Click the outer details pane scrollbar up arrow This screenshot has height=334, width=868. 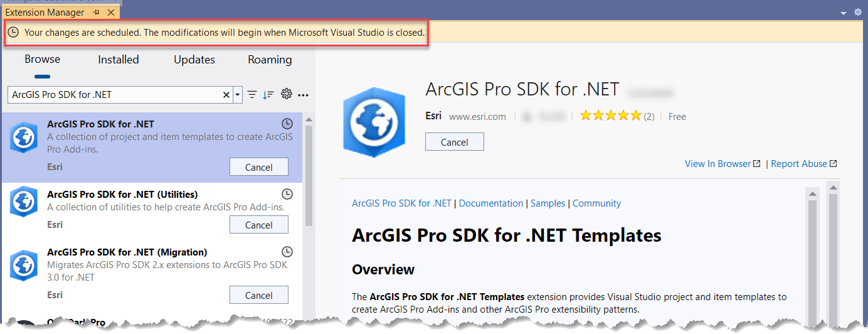833,186
